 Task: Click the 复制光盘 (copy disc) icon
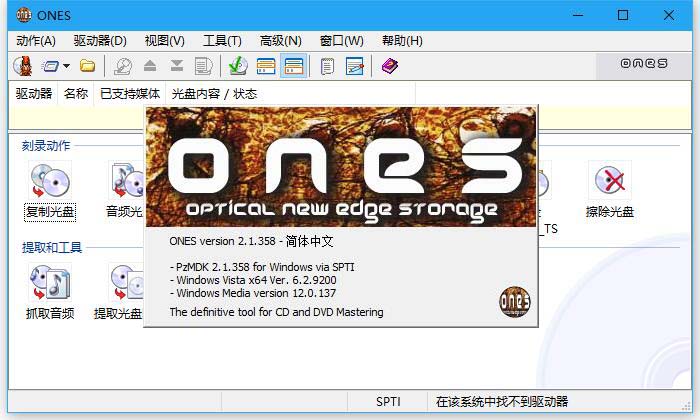[49, 183]
